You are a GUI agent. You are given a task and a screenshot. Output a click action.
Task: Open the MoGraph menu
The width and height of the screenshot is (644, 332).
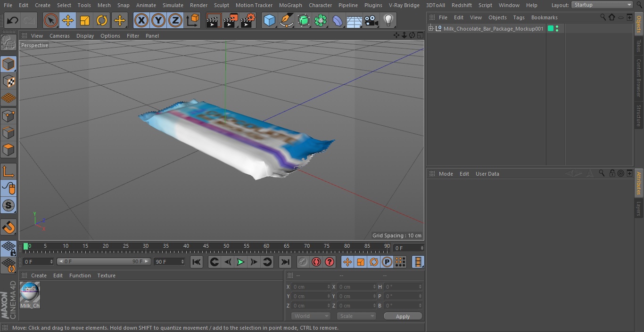pyautogui.click(x=290, y=5)
